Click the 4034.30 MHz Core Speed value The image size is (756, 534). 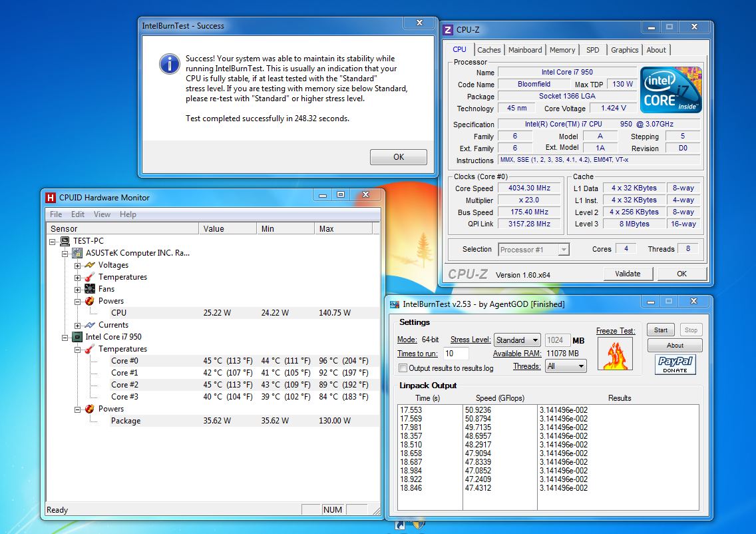pyautogui.click(x=529, y=188)
